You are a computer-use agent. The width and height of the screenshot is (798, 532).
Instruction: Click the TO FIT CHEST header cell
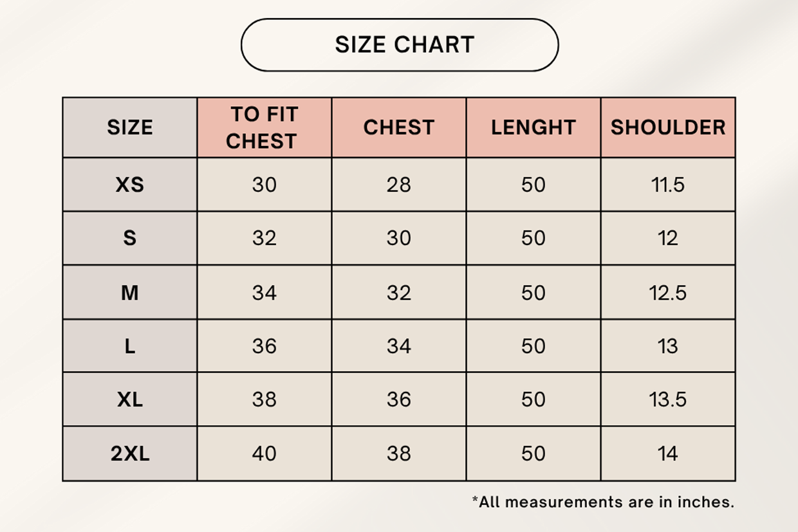(264, 127)
